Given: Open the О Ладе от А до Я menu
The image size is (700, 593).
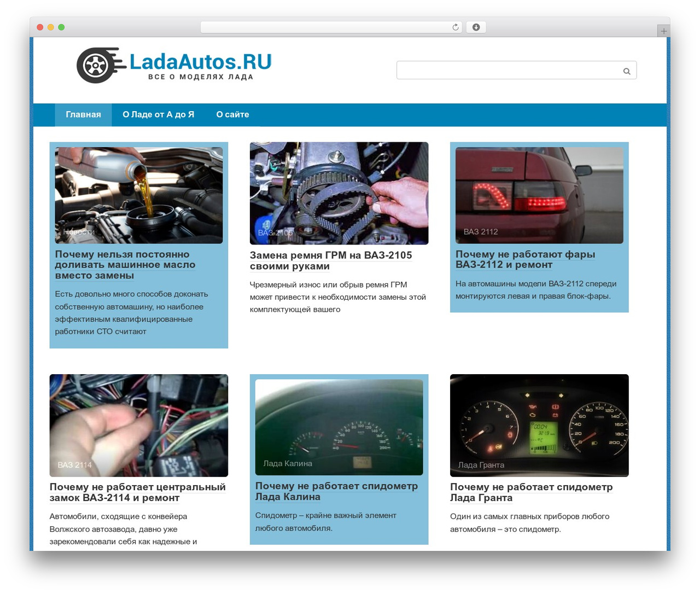Looking at the screenshot, I should pyautogui.click(x=159, y=115).
